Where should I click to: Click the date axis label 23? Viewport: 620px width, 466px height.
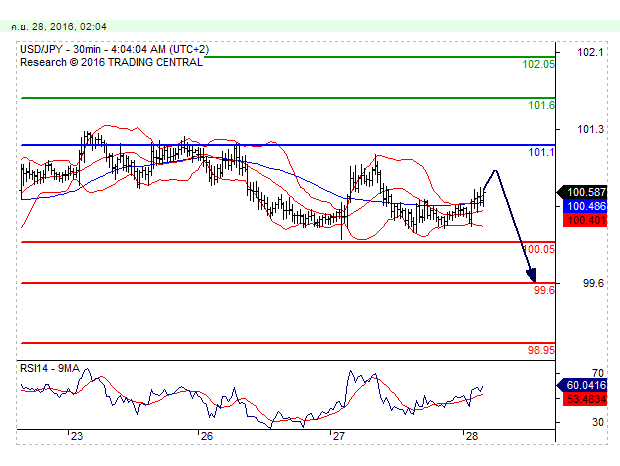pos(77,436)
